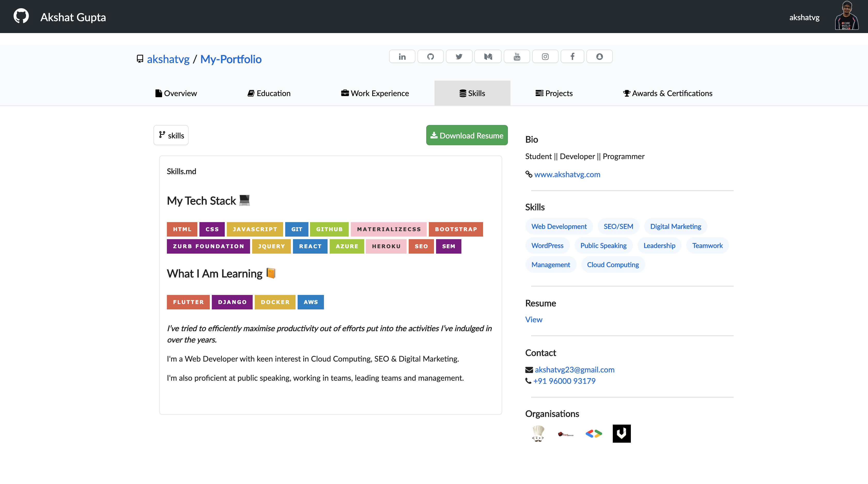The image size is (868, 484).
Task: Open the LinkedIn social icon
Action: coord(402,57)
